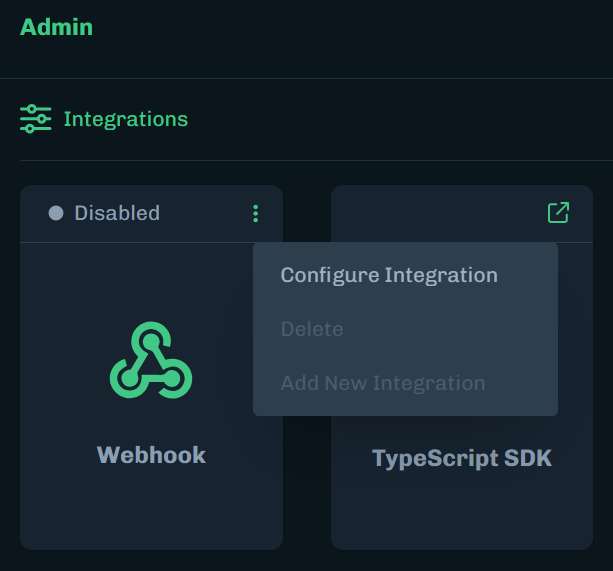Click the Webhook card title
The image size is (613, 571).
tap(151, 455)
